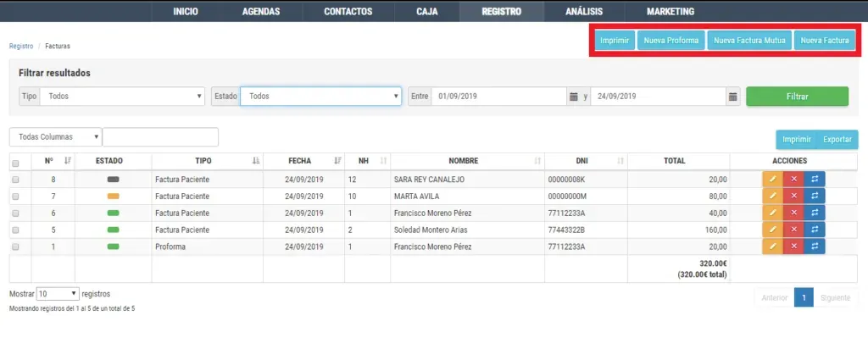Create a Nueva Factura Mutua
This screenshot has height=338, width=868.
click(749, 41)
